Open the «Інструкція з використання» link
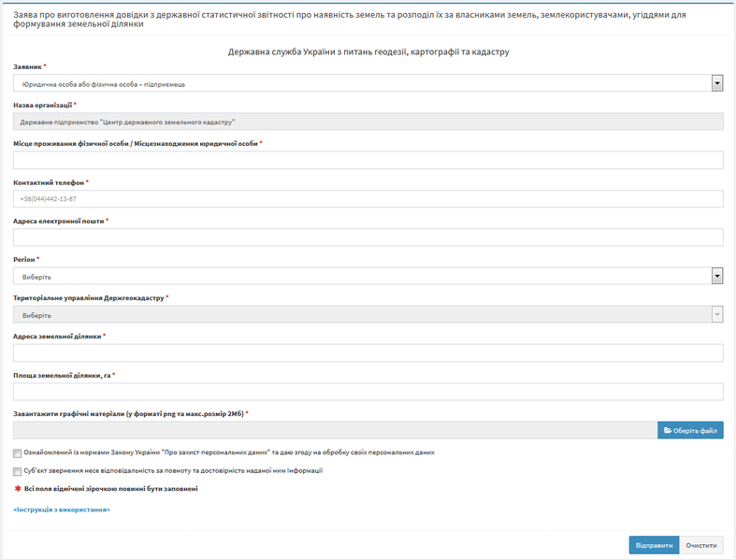 pyautogui.click(x=62, y=510)
